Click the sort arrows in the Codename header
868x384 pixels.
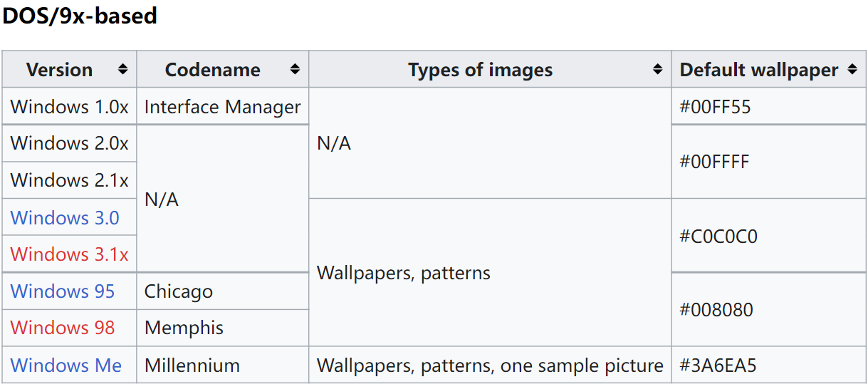(295, 70)
